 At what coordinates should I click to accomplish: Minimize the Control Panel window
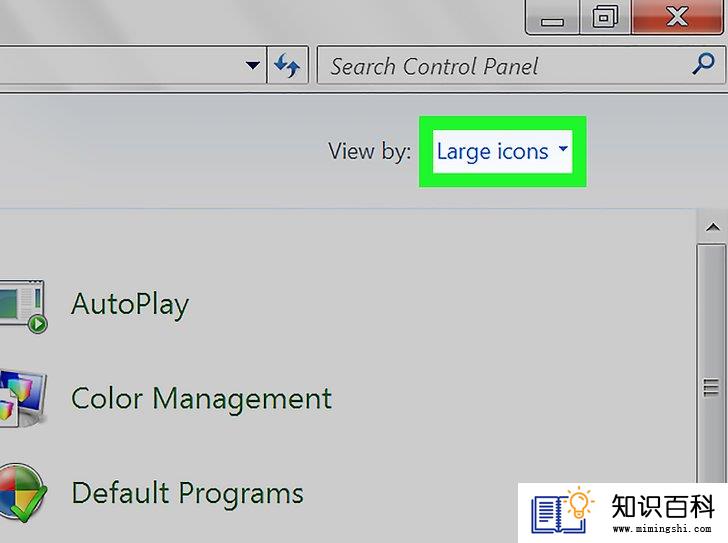(552, 18)
